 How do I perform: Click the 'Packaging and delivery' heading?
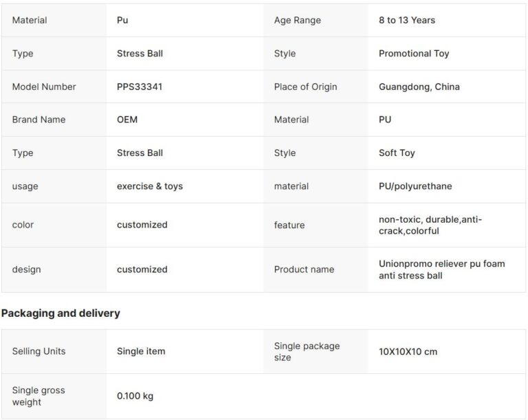(60, 313)
